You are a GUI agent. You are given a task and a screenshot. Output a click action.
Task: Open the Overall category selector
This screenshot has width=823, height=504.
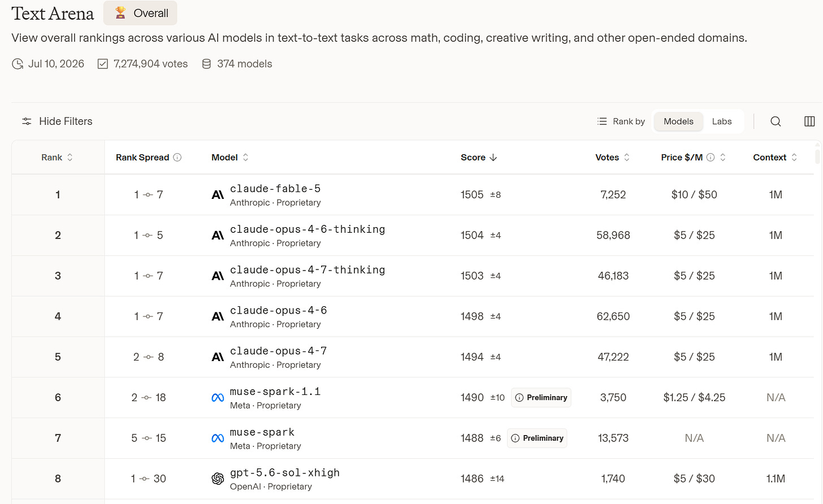(140, 13)
